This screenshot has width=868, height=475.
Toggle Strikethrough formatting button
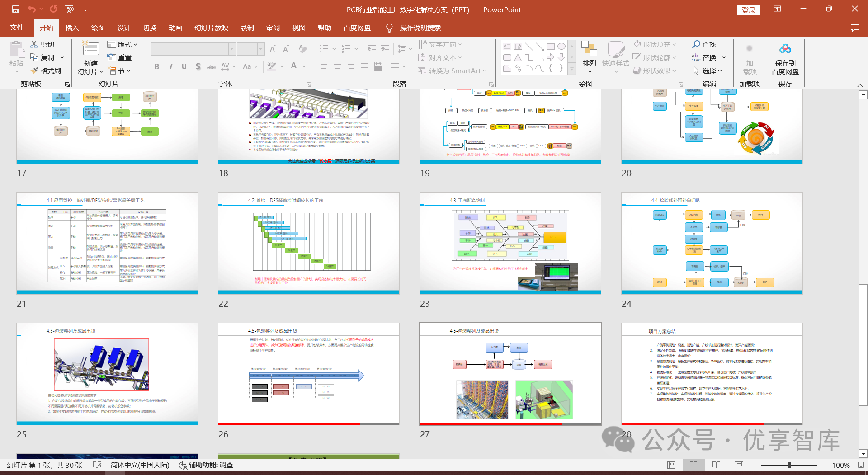(211, 66)
